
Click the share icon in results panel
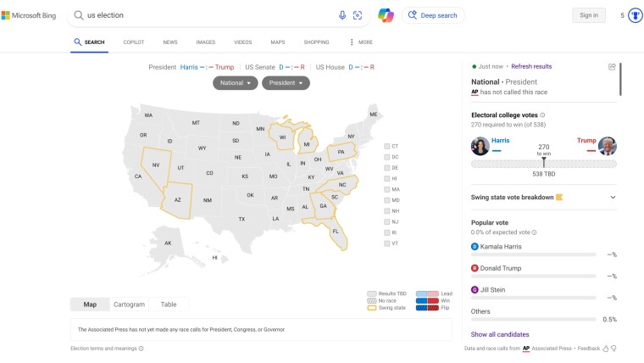click(x=612, y=67)
